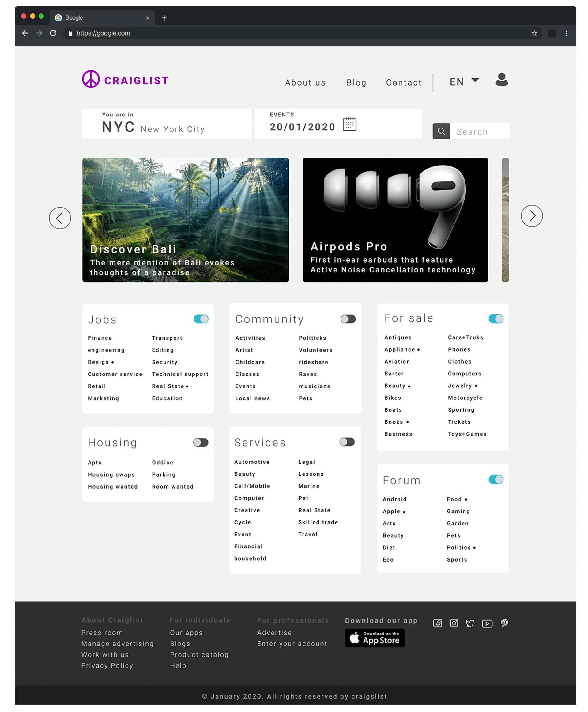
Task: Open the Twitter social icon
Action: 470,623
